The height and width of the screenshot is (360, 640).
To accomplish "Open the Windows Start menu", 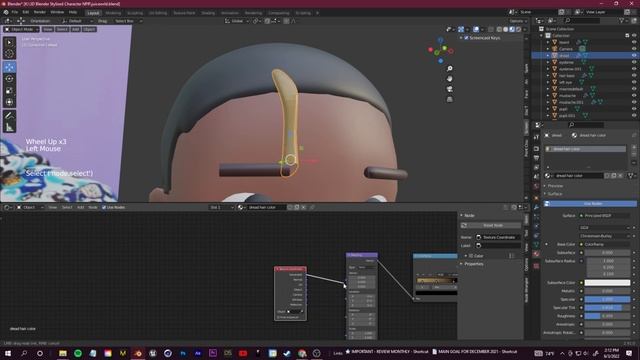I will click(8, 353).
